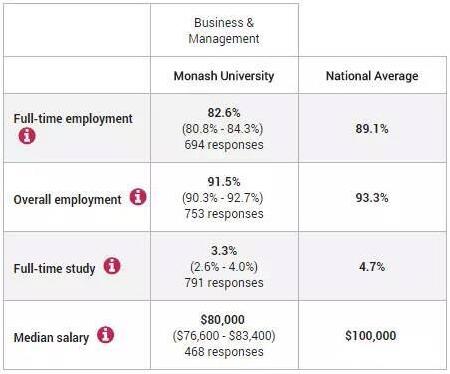Click the Full-time study row label
Viewport: 450px width, 374px height.
[x=54, y=268]
